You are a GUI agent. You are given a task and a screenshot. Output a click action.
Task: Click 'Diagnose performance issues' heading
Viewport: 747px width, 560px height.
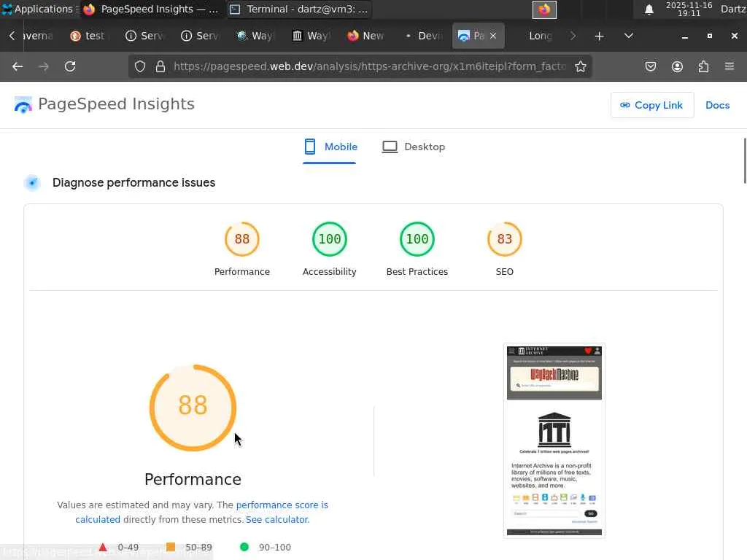coord(134,183)
